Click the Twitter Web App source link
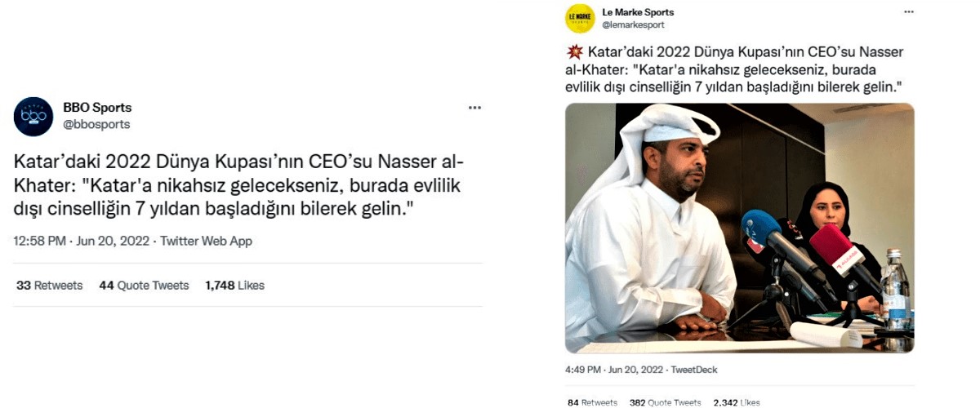980x408 pixels. (x=207, y=241)
